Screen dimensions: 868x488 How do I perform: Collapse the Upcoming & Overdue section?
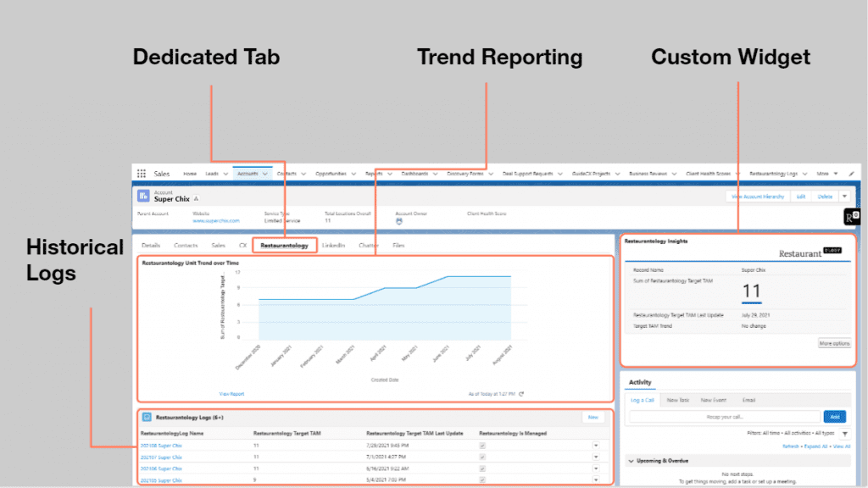pos(631,461)
